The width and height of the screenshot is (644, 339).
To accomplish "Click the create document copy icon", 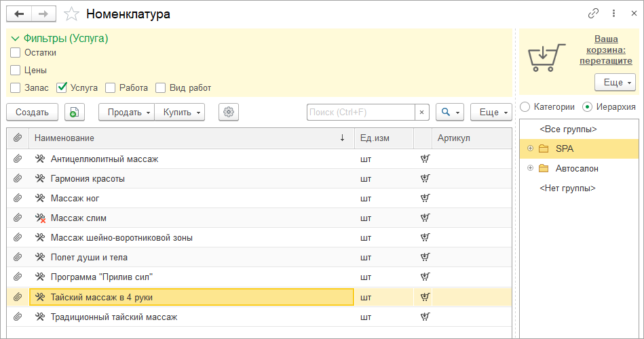I will (x=75, y=113).
